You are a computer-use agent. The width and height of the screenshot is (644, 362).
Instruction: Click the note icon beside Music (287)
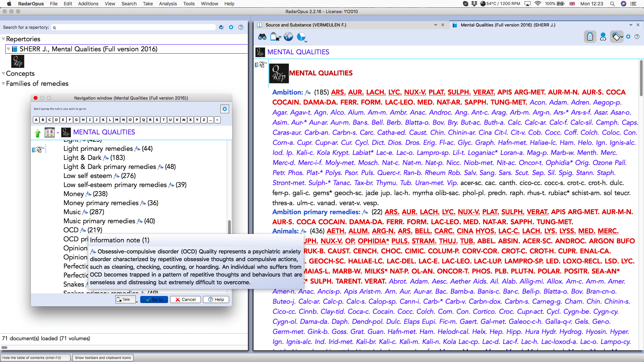click(x=85, y=212)
